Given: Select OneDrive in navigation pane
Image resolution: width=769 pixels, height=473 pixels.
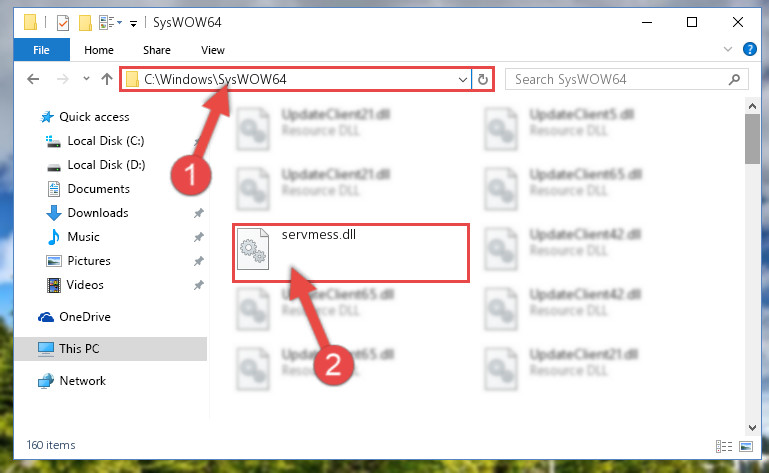Looking at the screenshot, I should 85,317.
